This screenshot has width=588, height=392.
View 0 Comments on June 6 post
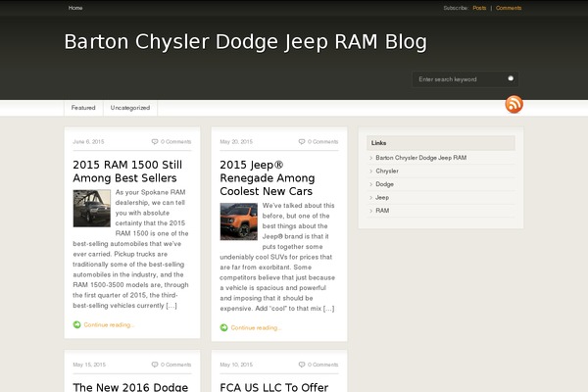[175, 142]
